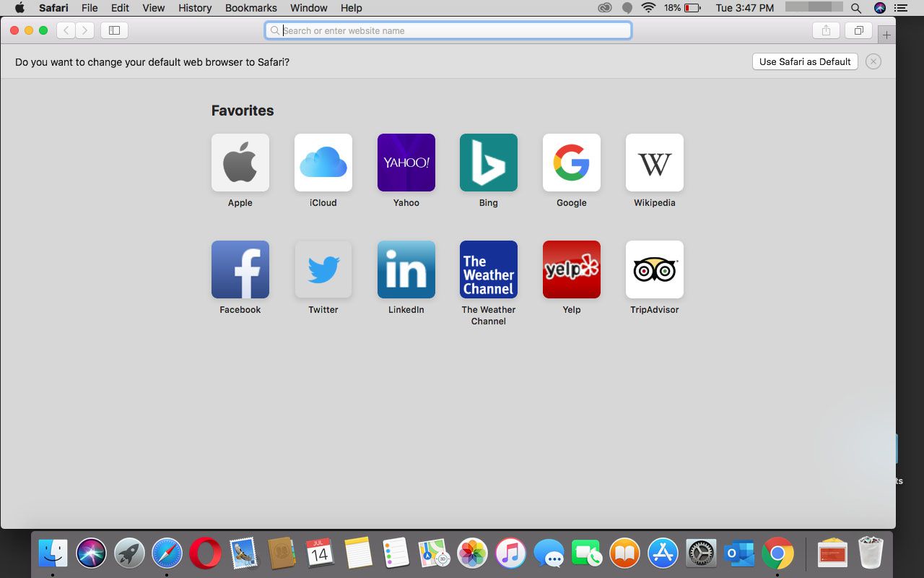Open Reminders app in Dock

click(x=396, y=554)
